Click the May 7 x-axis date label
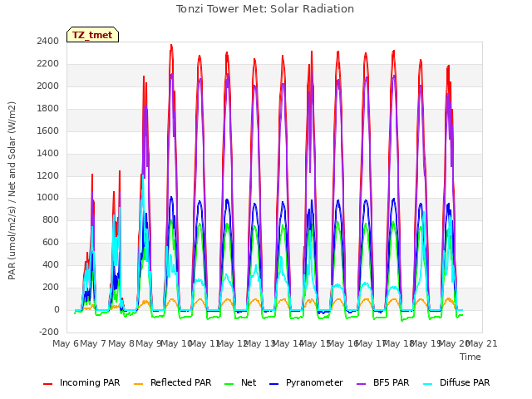 [x=93, y=343]
